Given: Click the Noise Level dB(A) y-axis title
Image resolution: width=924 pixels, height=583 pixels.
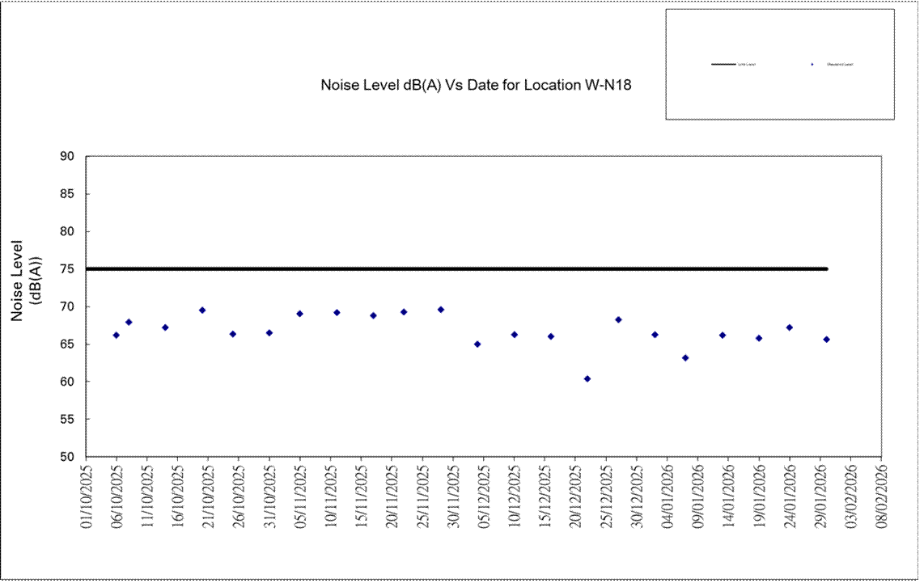Looking at the screenshot, I should [x=26, y=281].
